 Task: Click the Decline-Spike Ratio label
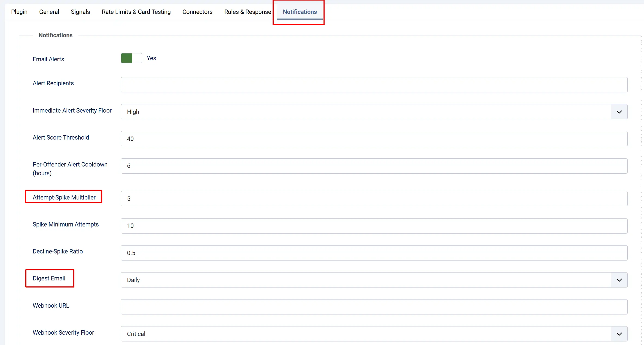58,251
